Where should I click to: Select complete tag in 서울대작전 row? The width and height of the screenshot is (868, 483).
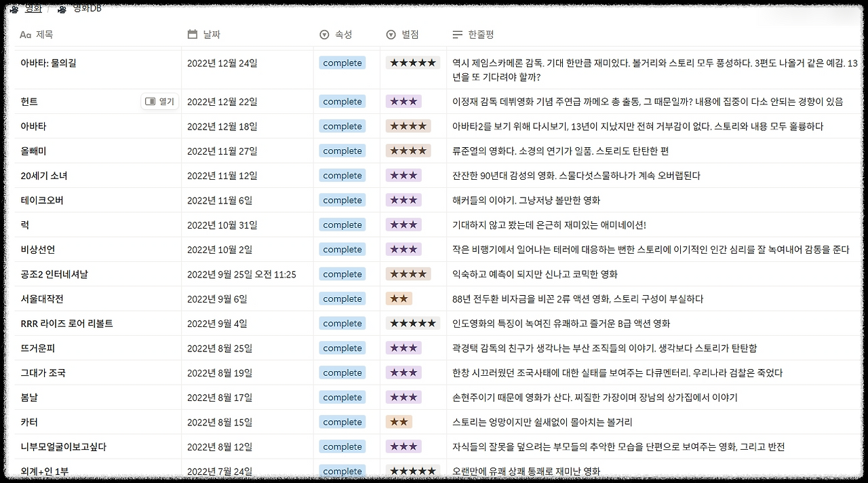click(x=342, y=299)
